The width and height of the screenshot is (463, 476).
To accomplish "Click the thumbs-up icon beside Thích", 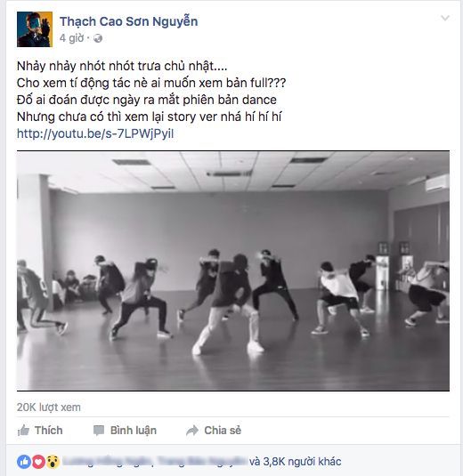I will (23, 431).
